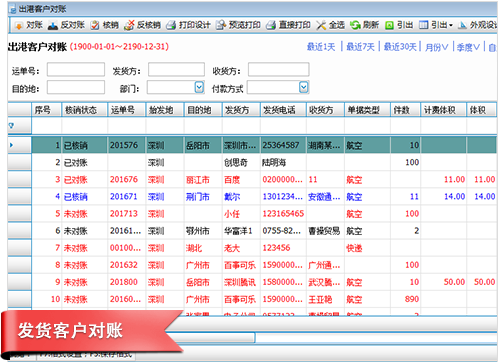Expand the 月份 month filter menu
Screen dimensions: 498x362
437,47
